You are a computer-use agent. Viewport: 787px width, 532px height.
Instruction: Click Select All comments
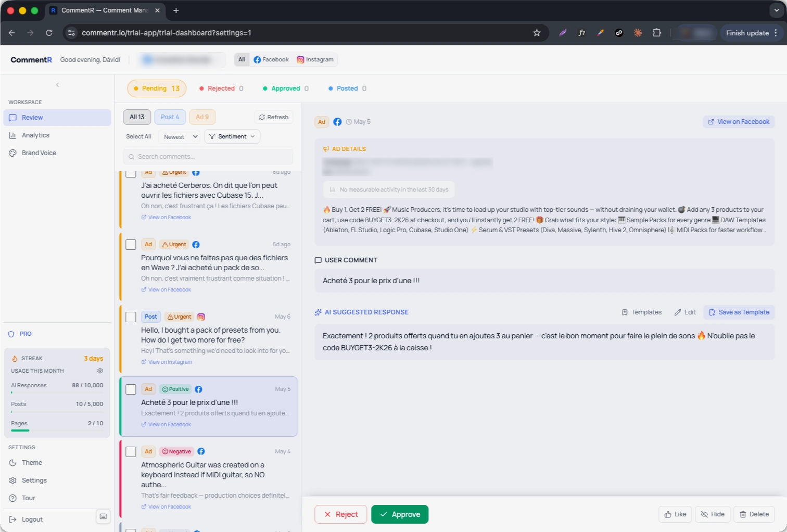[138, 137]
